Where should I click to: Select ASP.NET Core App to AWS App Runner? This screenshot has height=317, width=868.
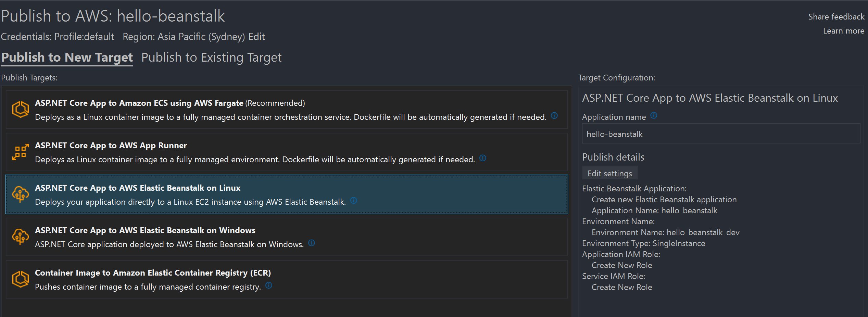pyautogui.click(x=287, y=152)
